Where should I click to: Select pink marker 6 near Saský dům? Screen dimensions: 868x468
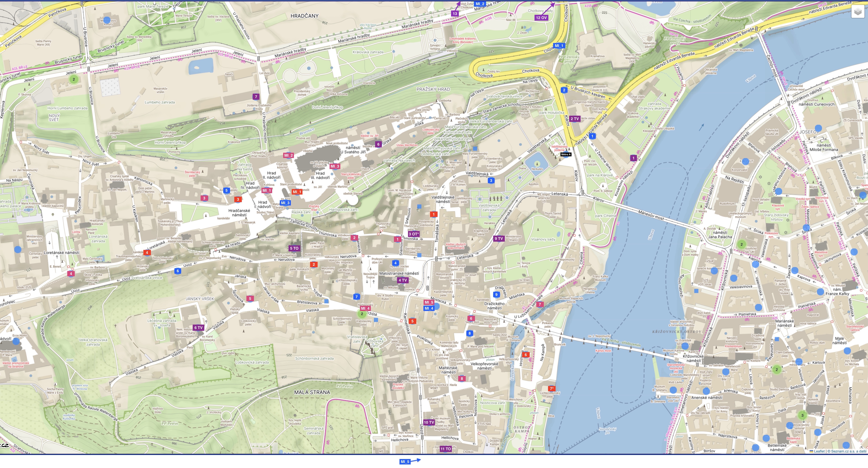[x=471, y=318]
